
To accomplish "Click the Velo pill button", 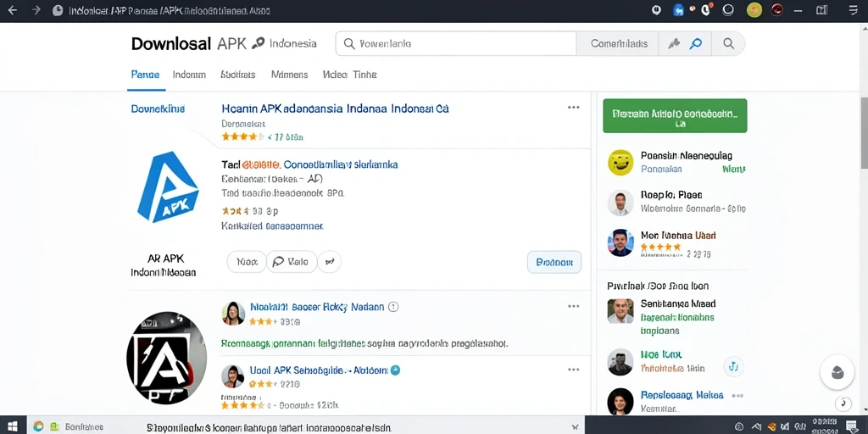I will click(x=292, y=261).
